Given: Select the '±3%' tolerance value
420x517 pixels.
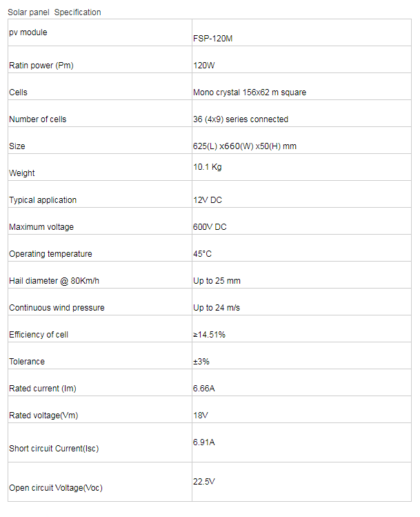Looking at the screenshot, I should click(201, 362).
